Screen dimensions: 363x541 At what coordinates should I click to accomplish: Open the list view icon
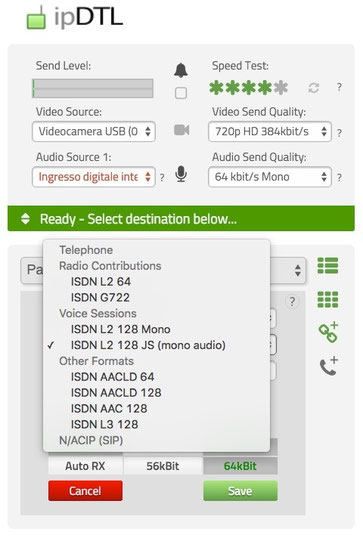(x=328, y=266)
